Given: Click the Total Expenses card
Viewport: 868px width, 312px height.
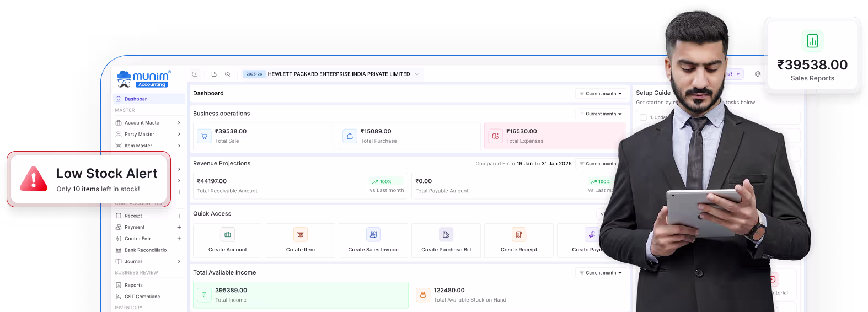Looking at the screenshot, I should click(x=554, y=136).
